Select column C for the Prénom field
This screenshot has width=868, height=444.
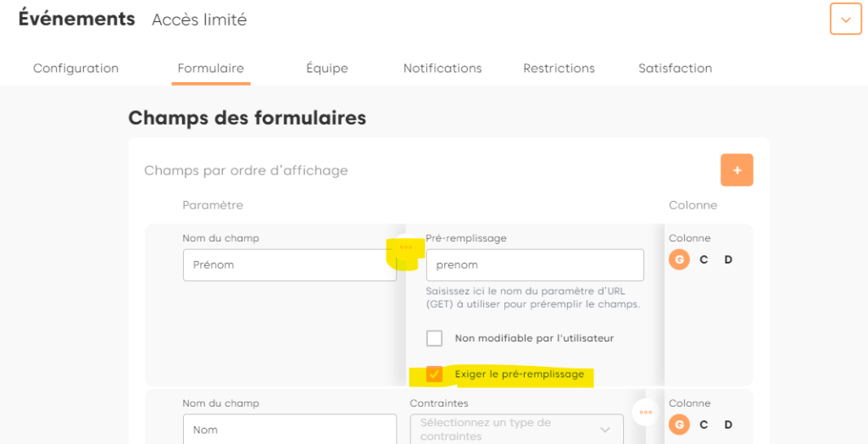pos(704,259)
